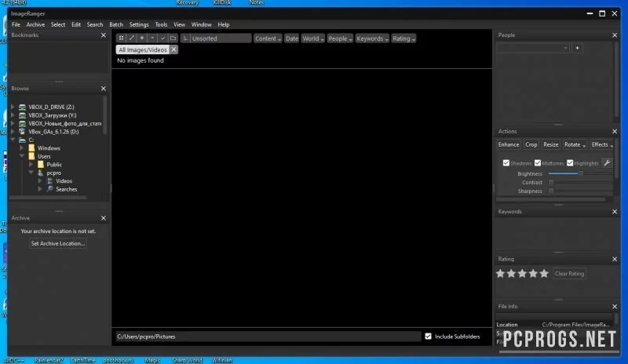The width and height of the screenshot is (628, 364).
Task: Expand the Windows folder node
Action: pyautogui.click(x=22, y=148)
